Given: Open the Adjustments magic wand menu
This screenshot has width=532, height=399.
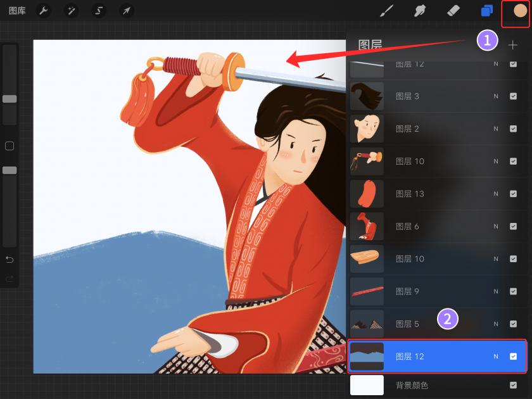Looking at the screenshot, I should (x=71, y=11).
